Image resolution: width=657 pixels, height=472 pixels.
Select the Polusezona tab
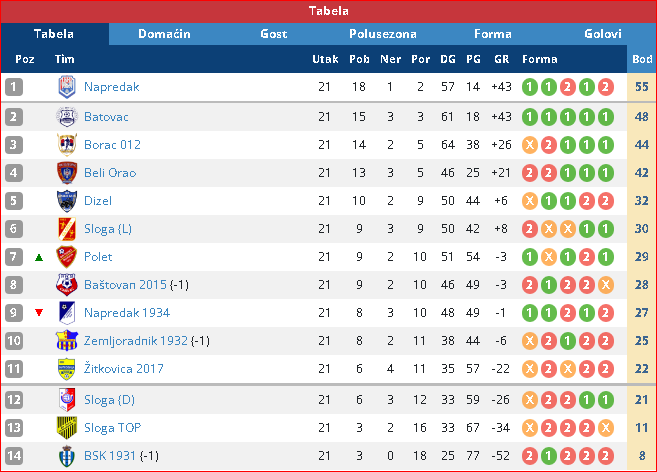click(x=383, y=34)
